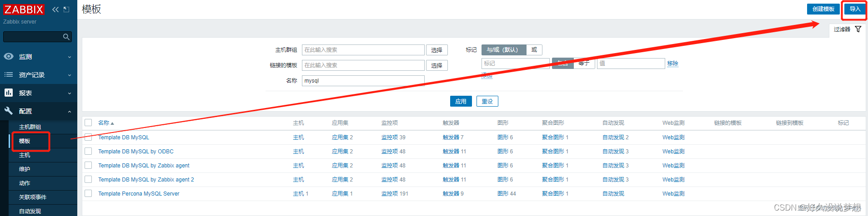868x216 pixels.
Task: Click the 应用 button
Action: pos(461,101)
